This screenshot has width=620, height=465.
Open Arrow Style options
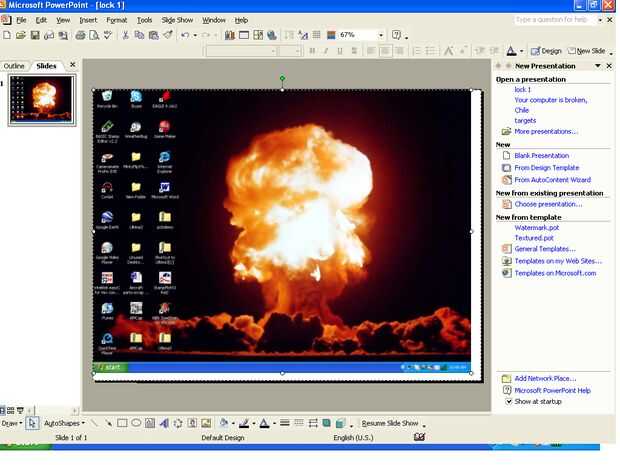(313, 423)
